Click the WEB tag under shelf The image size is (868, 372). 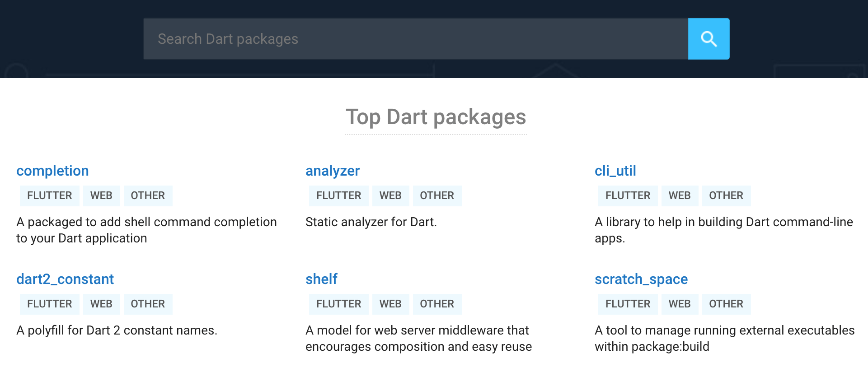(x=390, y=304)
